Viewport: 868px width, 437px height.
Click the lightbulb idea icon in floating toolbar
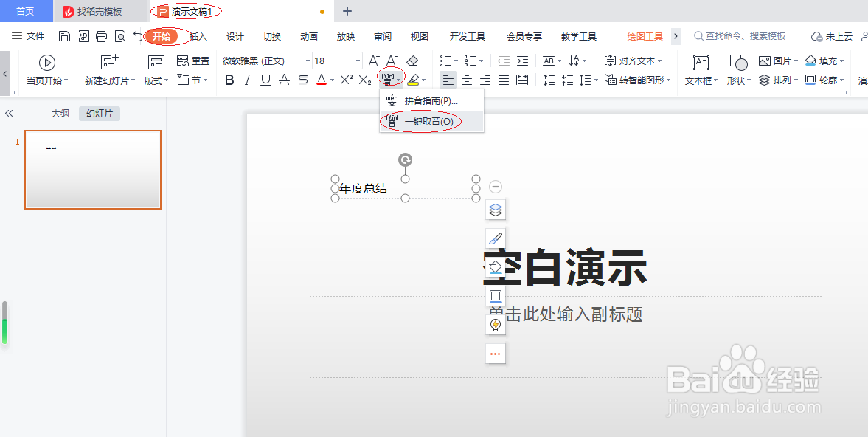click(x=496, y=325)
